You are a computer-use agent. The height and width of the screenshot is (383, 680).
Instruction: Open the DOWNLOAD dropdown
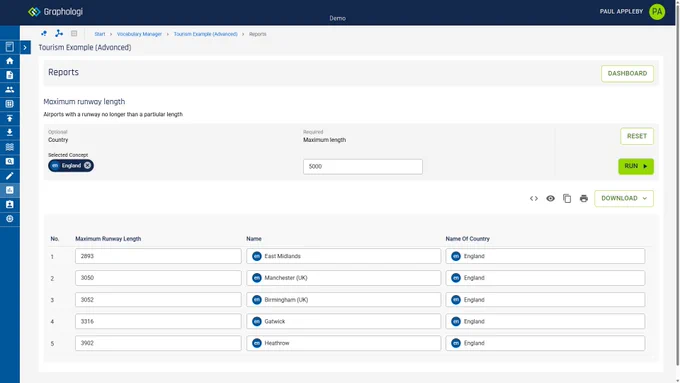624,198
